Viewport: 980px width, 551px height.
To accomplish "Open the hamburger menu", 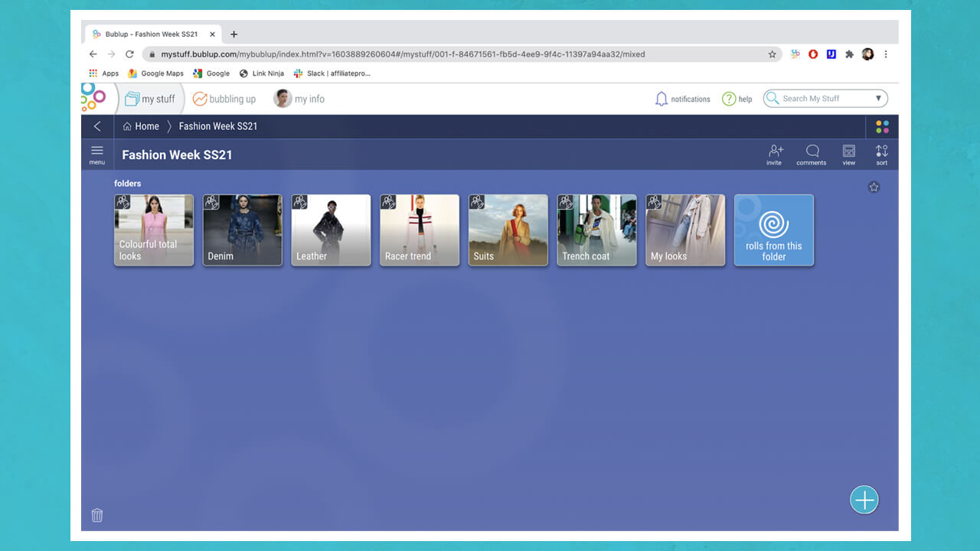I will coord(97,154).
